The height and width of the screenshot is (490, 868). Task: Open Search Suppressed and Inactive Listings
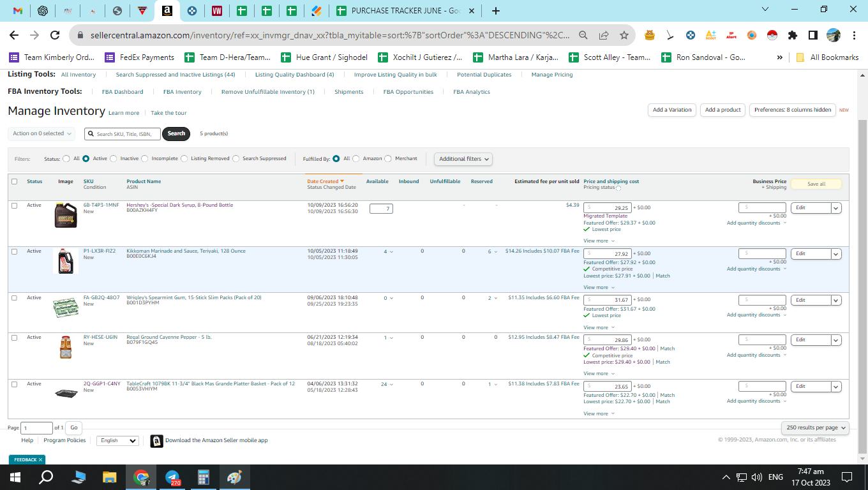[176, 75]
